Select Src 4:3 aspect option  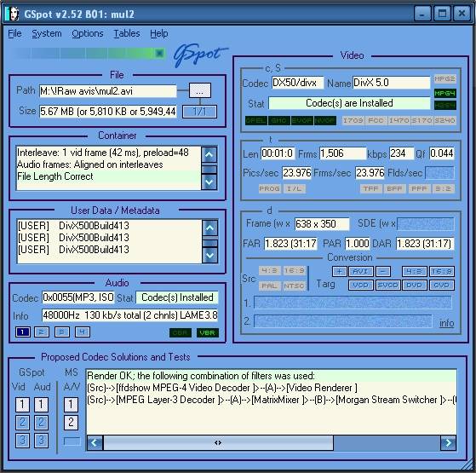coord(269,270)
